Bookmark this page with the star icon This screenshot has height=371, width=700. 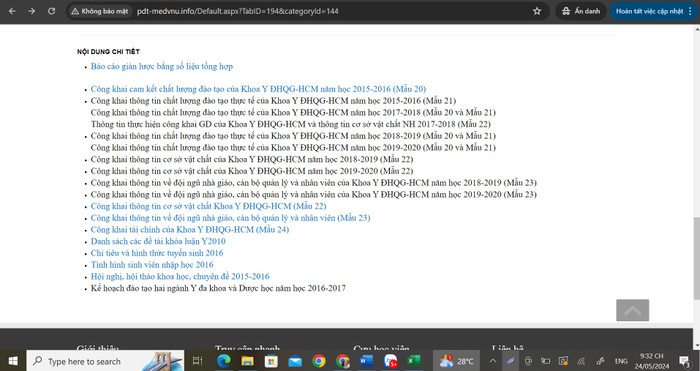click(537, 11)
